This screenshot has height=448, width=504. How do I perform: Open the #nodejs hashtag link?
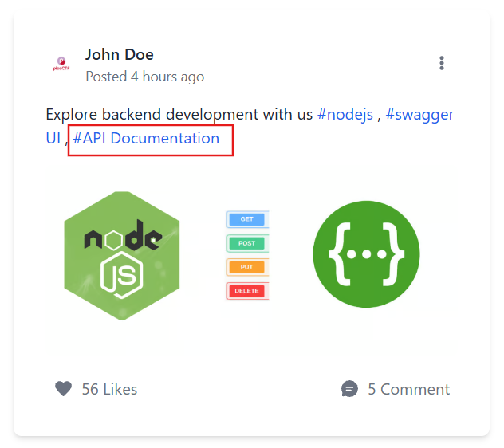345,115
